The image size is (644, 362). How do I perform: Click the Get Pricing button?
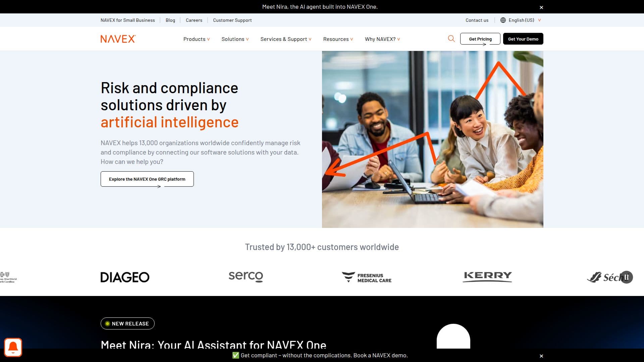pyautogui.click(x=480, y=39)
